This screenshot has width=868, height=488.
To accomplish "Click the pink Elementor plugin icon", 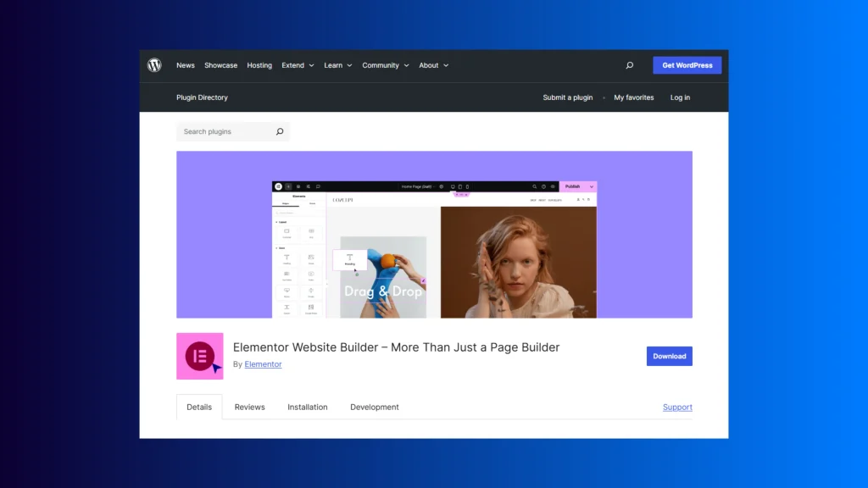I will 199,356.
